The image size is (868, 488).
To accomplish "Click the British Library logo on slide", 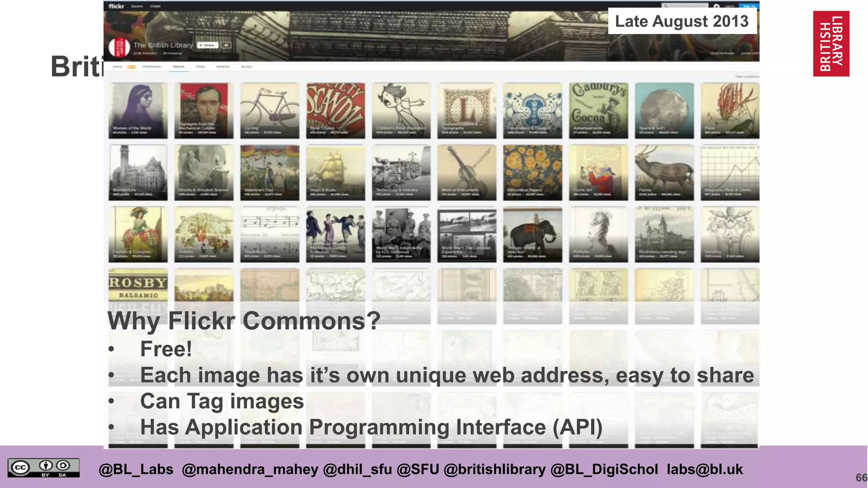I will tap(831, 44).
